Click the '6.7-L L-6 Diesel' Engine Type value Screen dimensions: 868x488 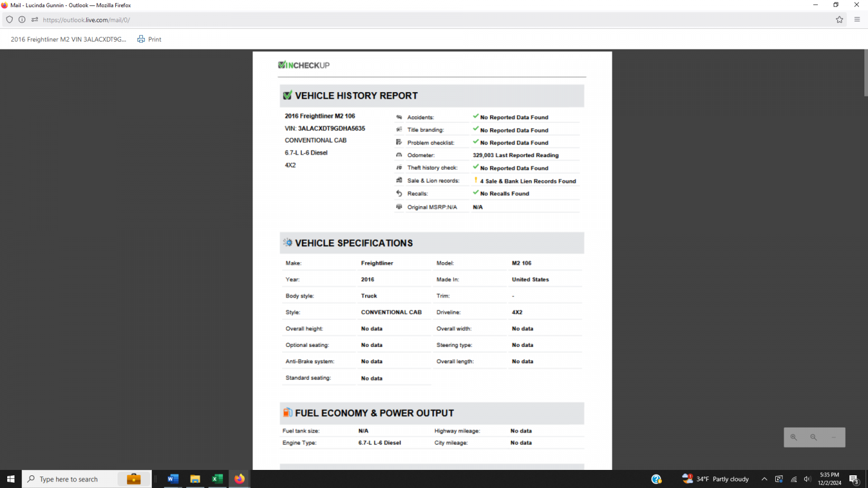point(380,443)
